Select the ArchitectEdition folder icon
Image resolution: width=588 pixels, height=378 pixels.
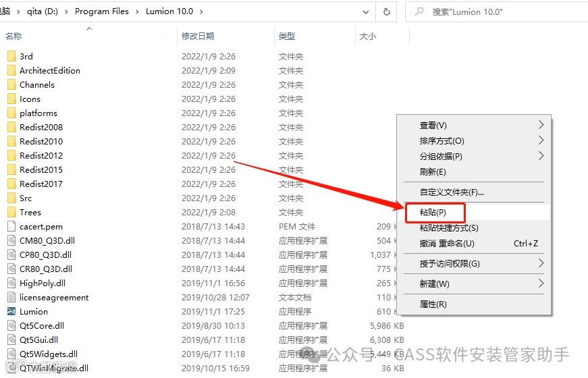pos(11,70)
